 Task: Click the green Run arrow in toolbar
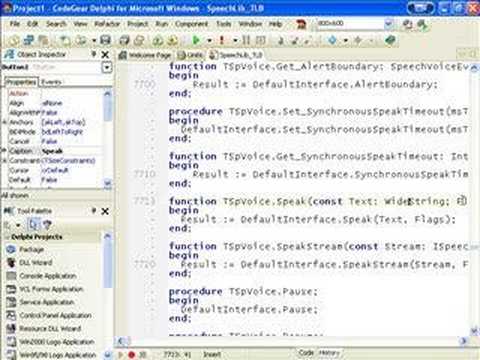coord(196,41)
